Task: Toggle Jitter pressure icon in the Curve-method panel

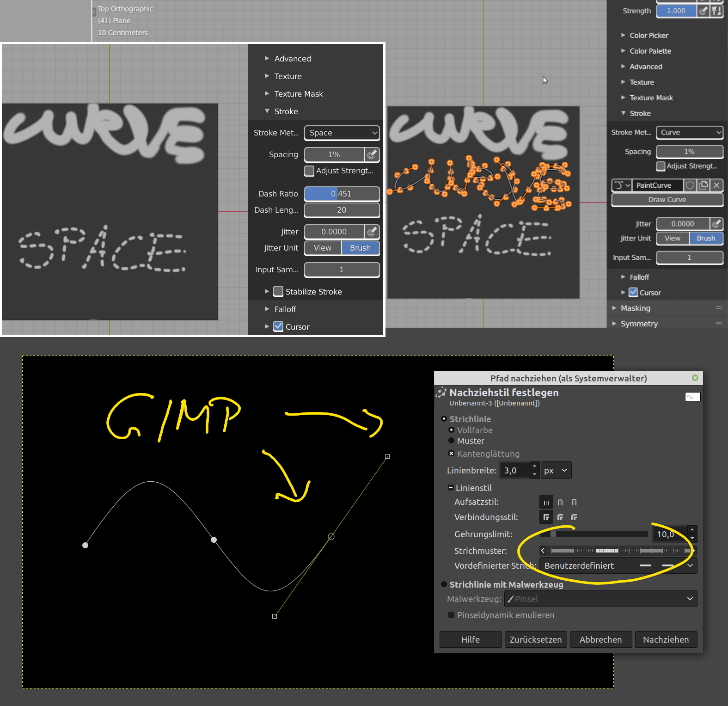Action: 716,224
